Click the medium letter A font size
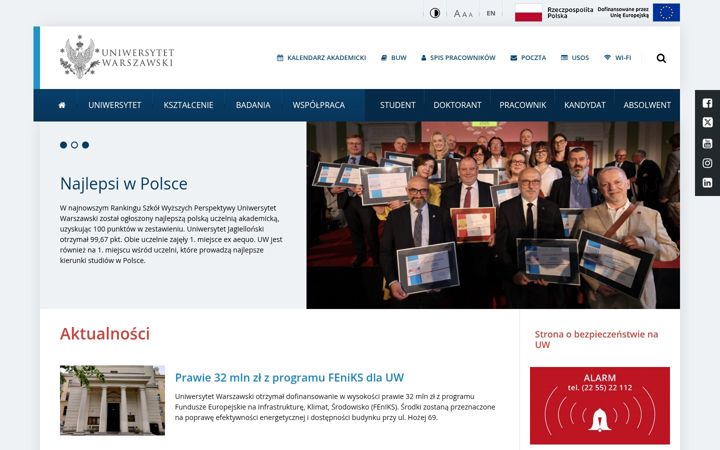 464,15
